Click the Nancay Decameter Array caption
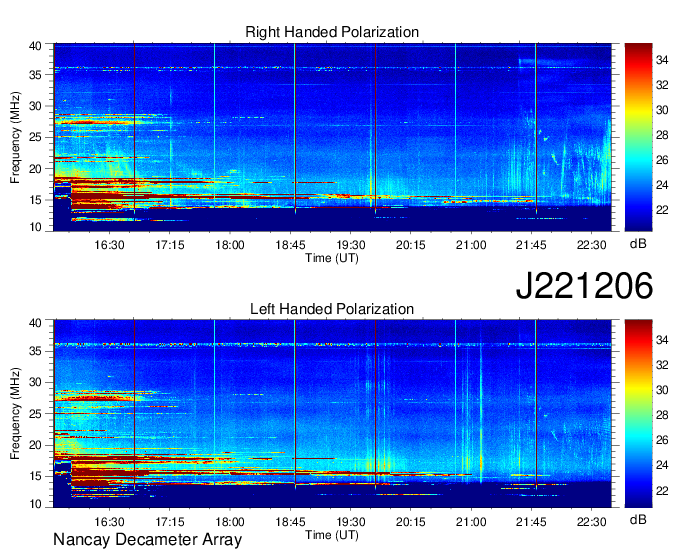Image resolution: width=680 pixels, height=552 pixels. (x=147, y=540)
